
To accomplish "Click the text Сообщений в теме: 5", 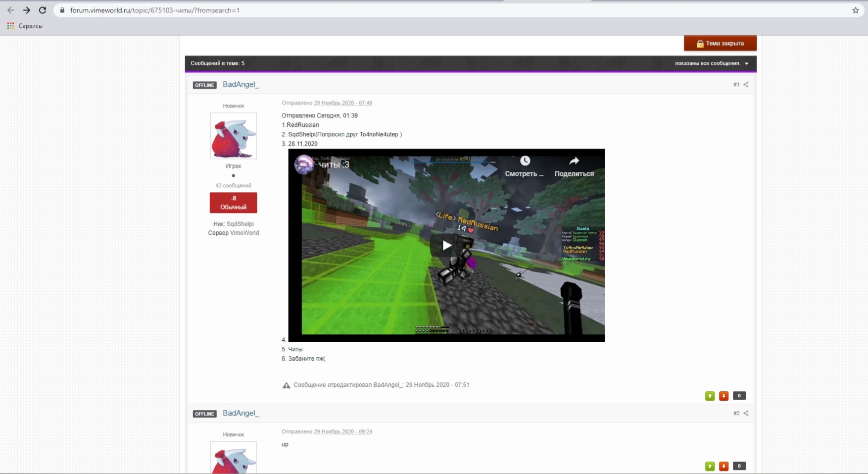I will coord(217,63).
